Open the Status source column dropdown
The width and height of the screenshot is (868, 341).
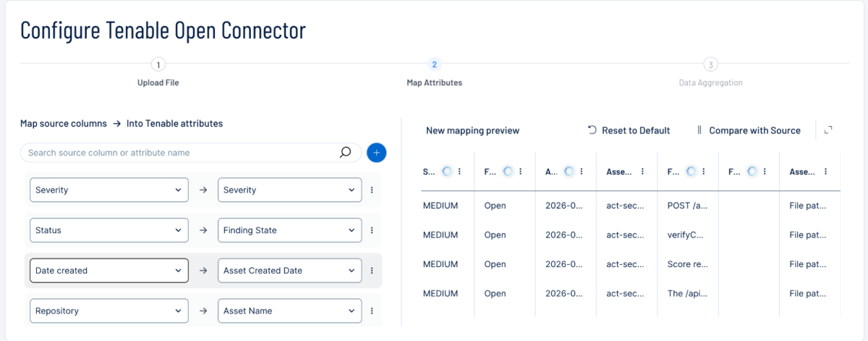[109, 230]
